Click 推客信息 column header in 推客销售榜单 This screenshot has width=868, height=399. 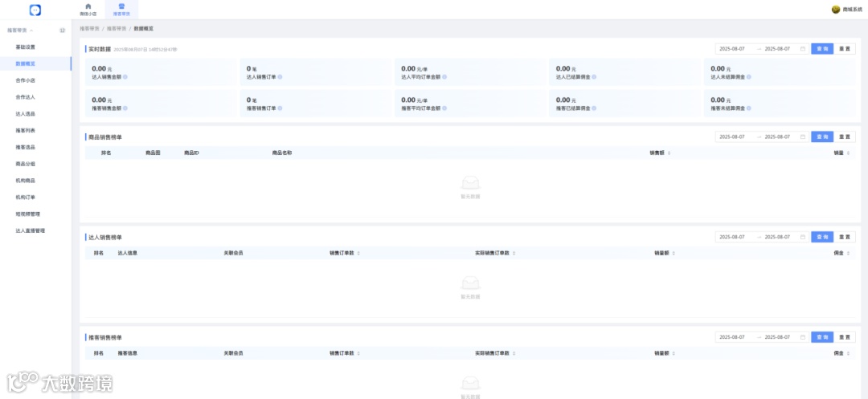coord(127,353)
